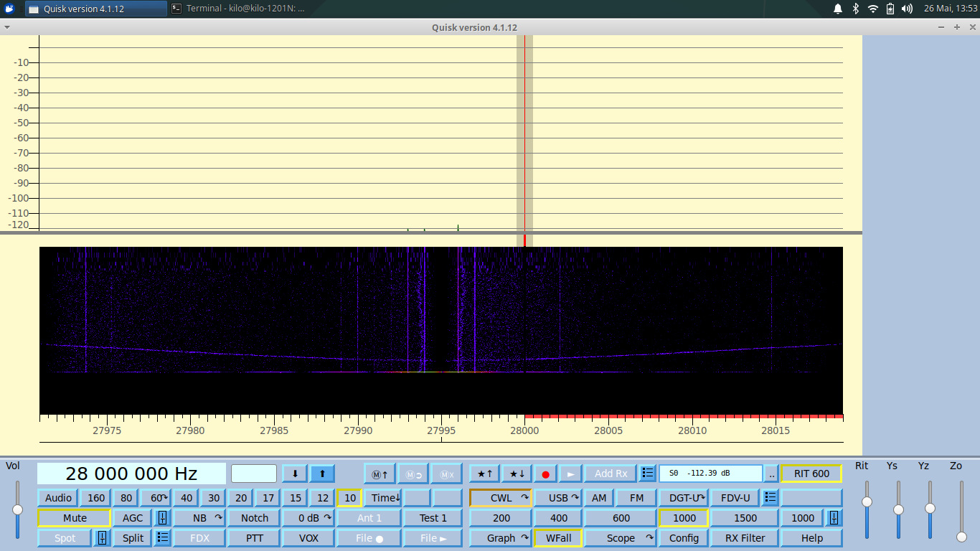This screenshot has height=551, width=980.
Task: Open the list icon after FDV-U
Action: pyautogui.click(x=771, y=498)
